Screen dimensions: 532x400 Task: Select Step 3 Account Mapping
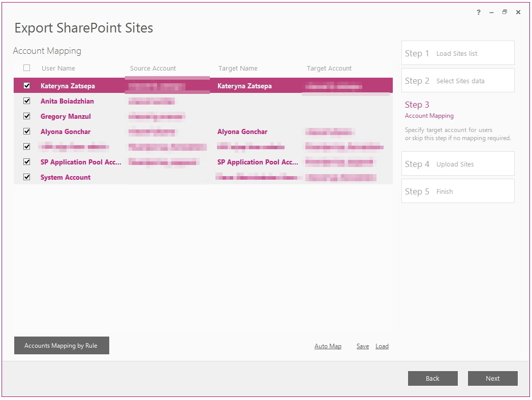pyautogui.click(x=429, y=110)
